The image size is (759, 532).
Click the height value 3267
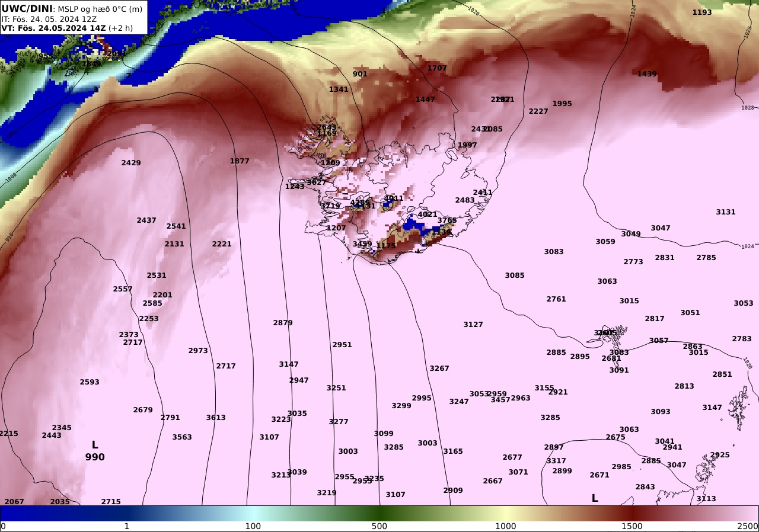tap(439, 368)
